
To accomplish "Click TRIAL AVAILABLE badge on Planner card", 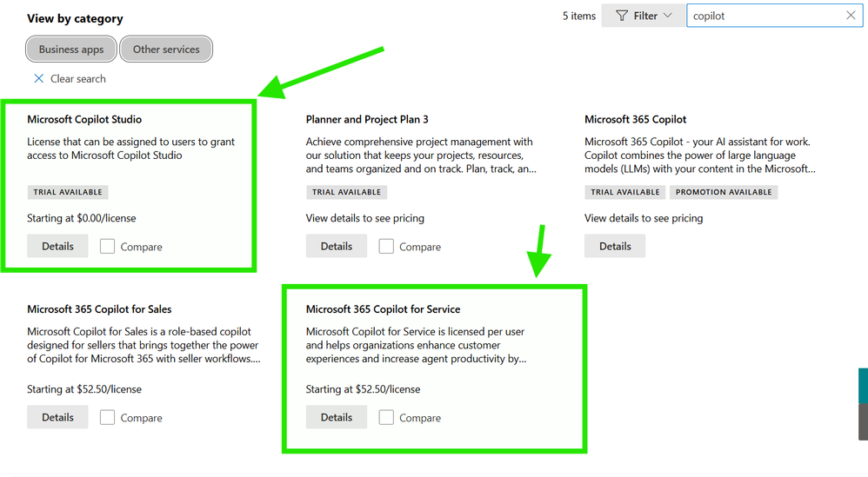I will coord(346,192).
